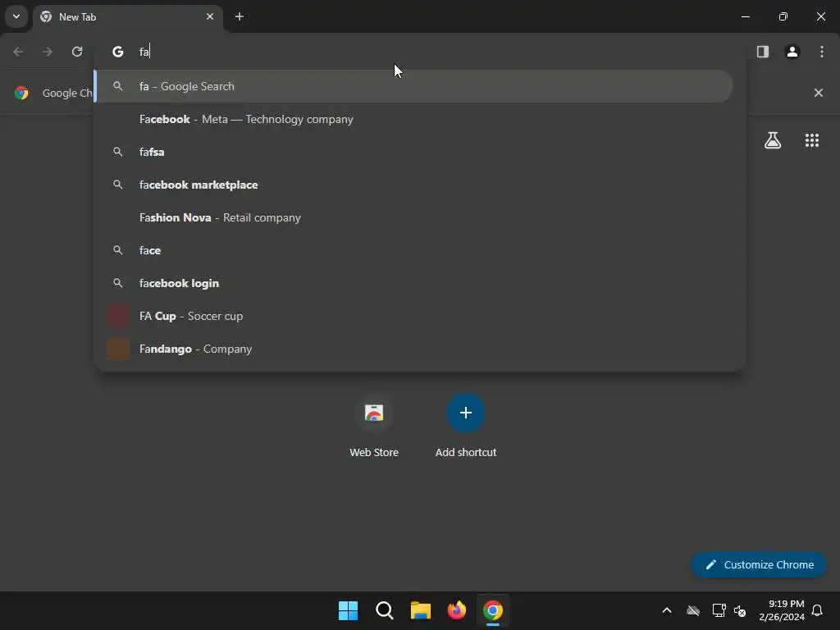Close the New Tab tab
Image resolution: width=840 pixels, height=630 pixels.
(x=210, y=16)
